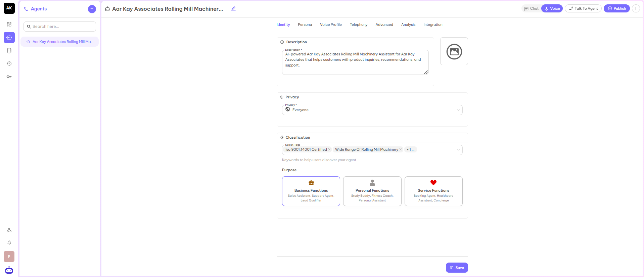The image size is (644, 277).
Task: Switch to Voice mode
Action: [552, 9]
